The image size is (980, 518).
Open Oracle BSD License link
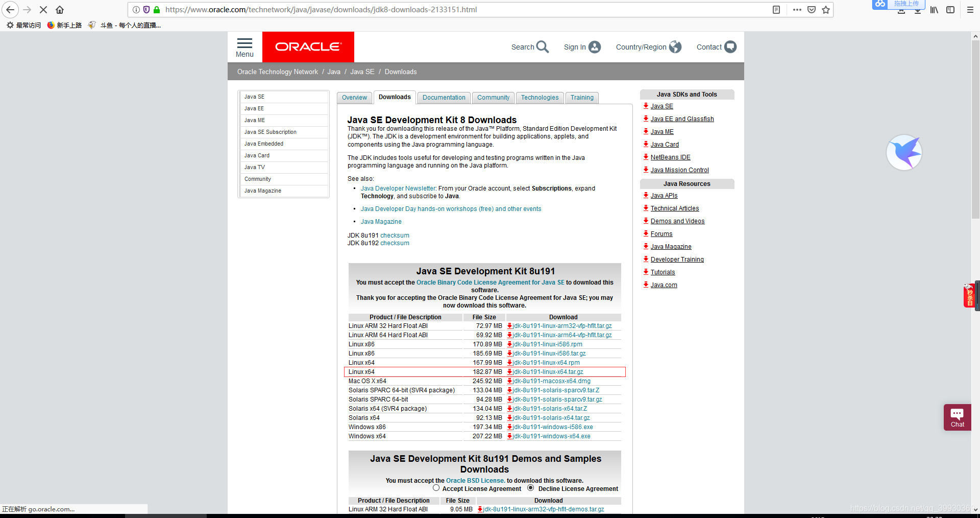tap(475, 481)
